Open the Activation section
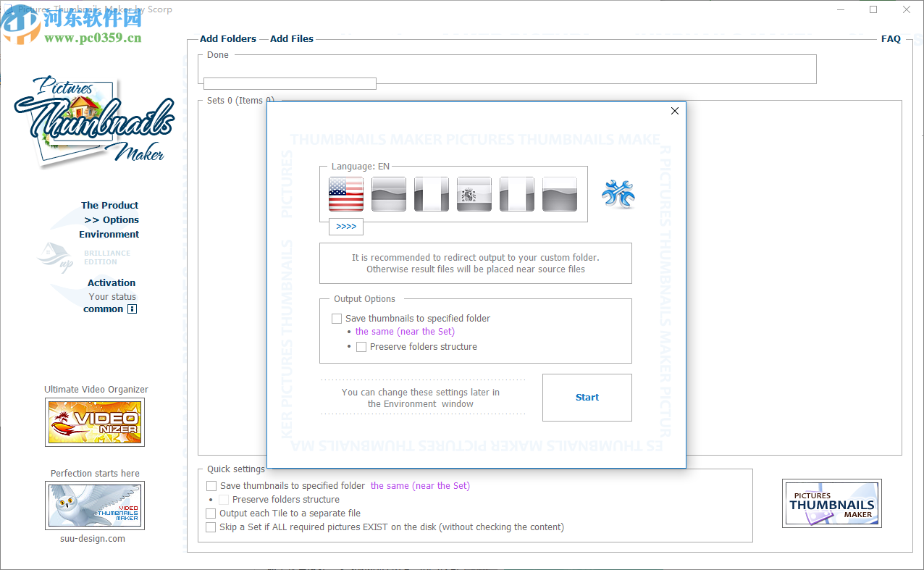This screenshot has width=924, height=570. (x=112, y=283)
